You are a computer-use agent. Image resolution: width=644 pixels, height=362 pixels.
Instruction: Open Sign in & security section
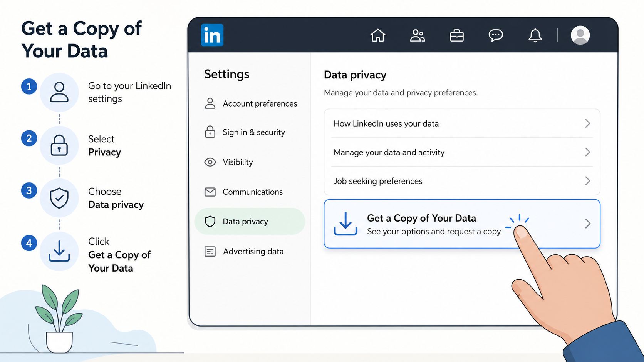coord(245,132)
